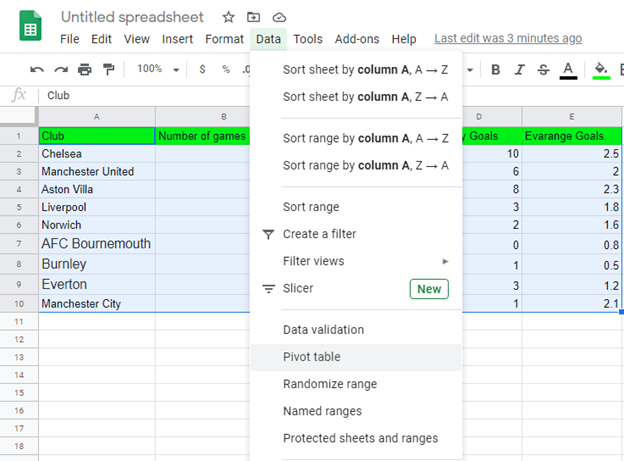Toggle italic formatting
The image size is (624, 461).
[519, 70]
